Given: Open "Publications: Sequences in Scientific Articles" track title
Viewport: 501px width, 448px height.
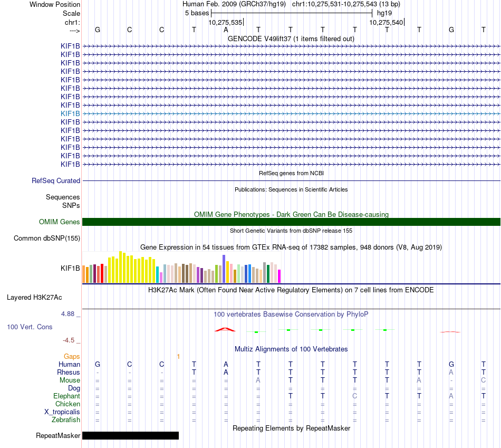Looking at the screenshot, I should pyautogui.click(x=291, y=189).
